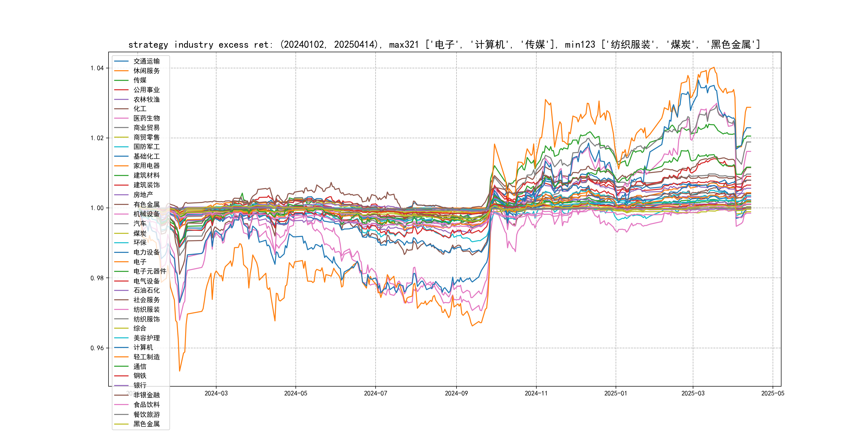This screenshot has height=434, width=868.
Task: Click the 国防军工 legend line sample
Action: (121, 147)
